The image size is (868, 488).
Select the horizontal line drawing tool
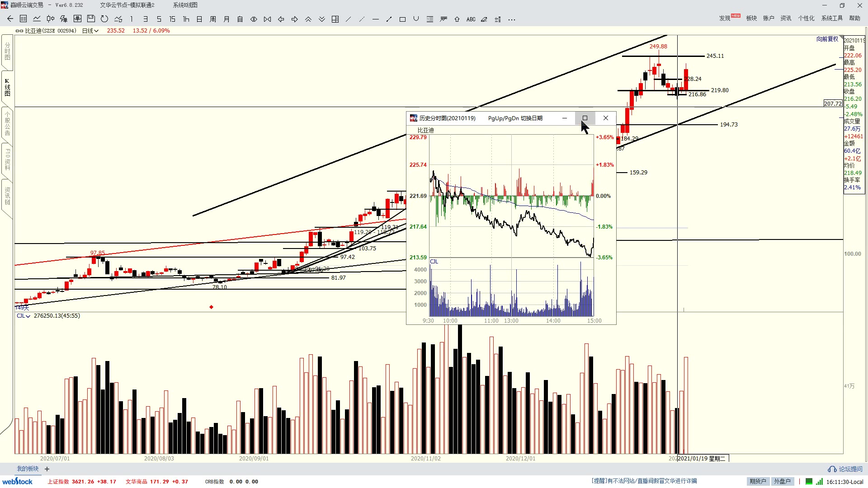click(375, 19)
